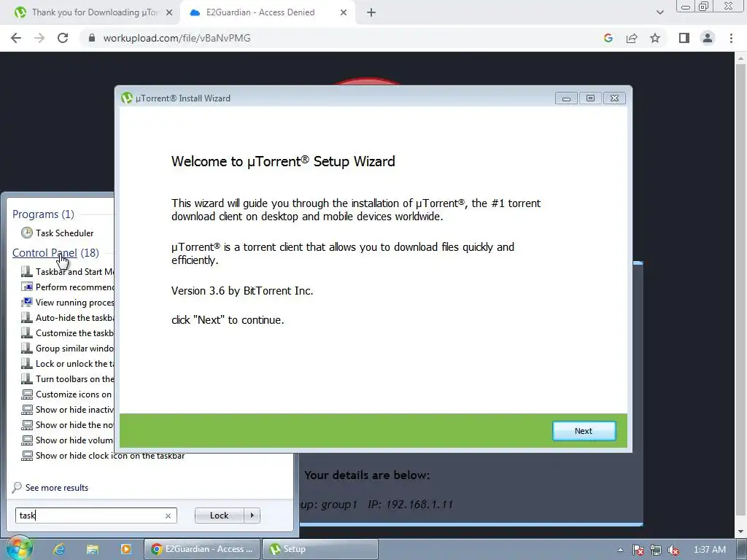
Task: Go back using Chrome's back arrow
Action: 16,38
